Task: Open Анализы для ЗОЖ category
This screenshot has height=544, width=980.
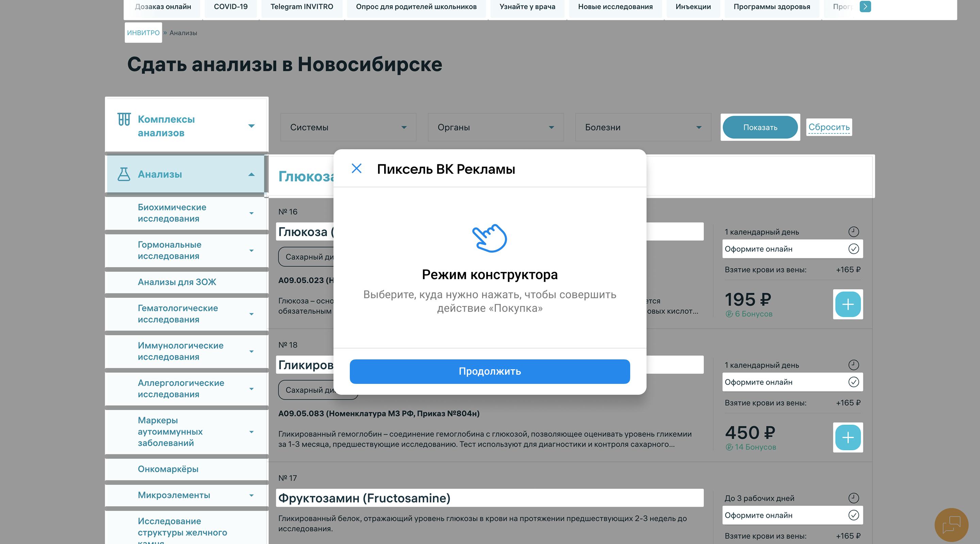Action: click(x=177, y=282)
